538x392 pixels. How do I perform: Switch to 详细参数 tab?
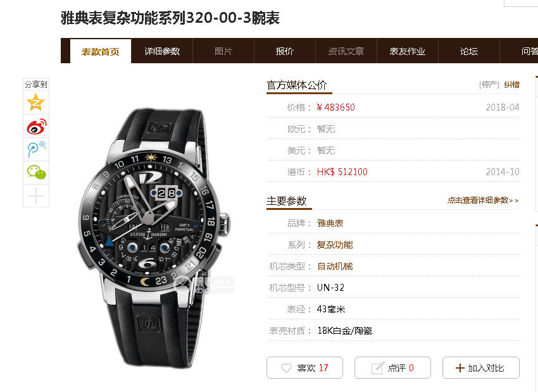pos(162,51)
